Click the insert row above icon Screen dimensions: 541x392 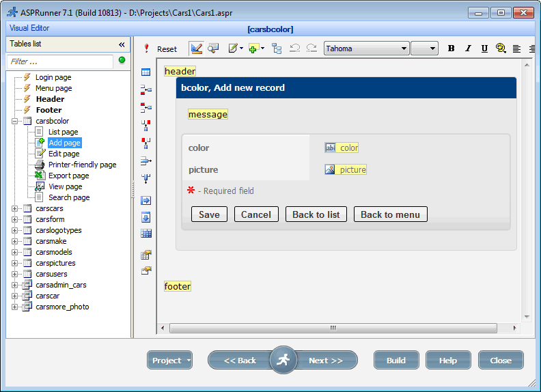coord(146,90)
